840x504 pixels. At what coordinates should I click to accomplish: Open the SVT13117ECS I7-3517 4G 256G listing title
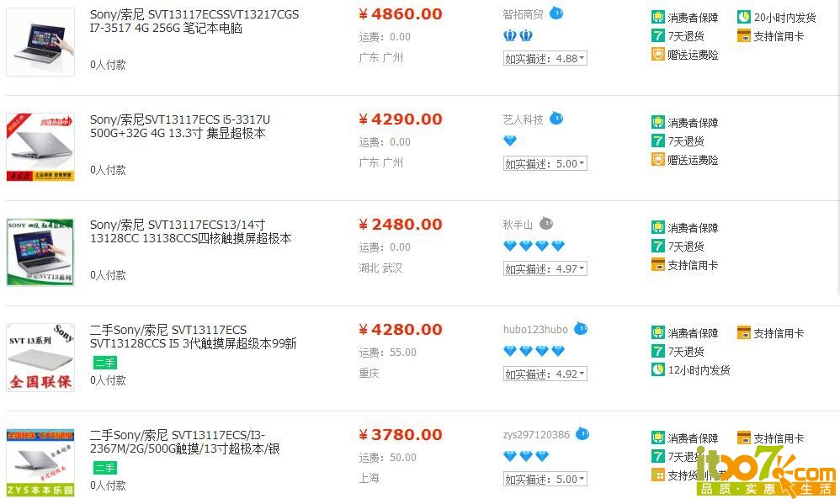click(194, 21)
